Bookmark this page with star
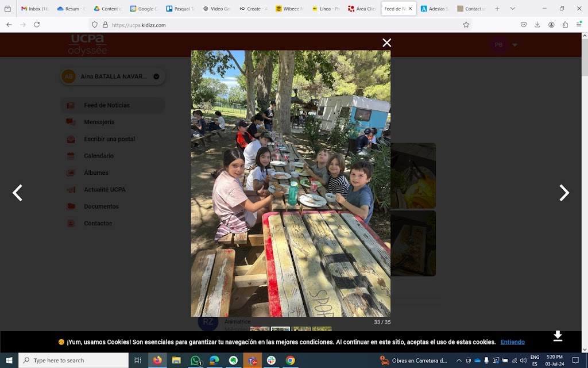 pos(466,25)
